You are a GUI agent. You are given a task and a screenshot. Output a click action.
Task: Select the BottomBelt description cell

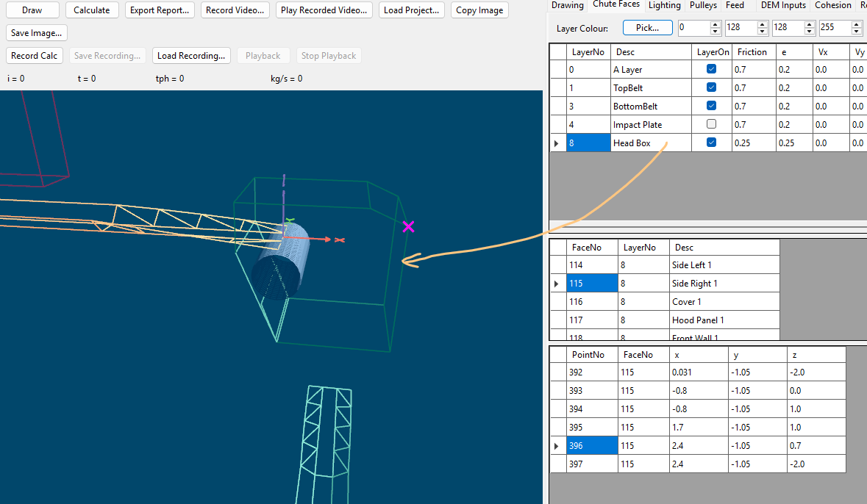pyautogui.click(x=651, y=106)
